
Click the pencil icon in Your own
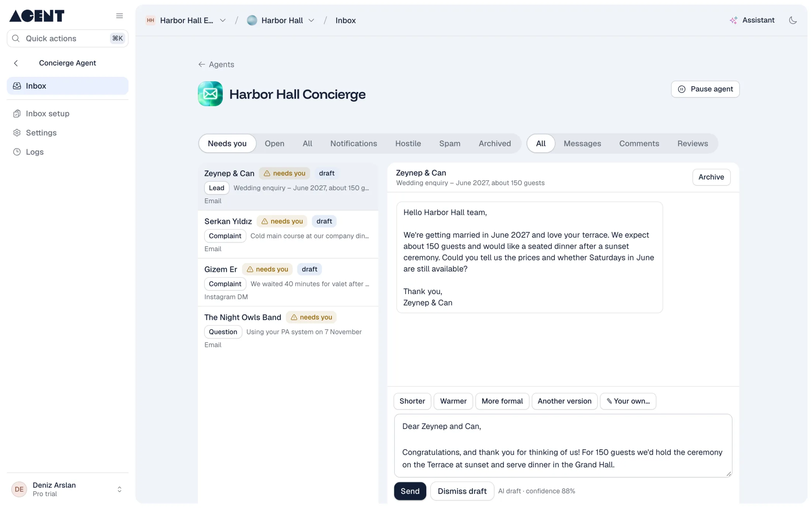(609, 401)
